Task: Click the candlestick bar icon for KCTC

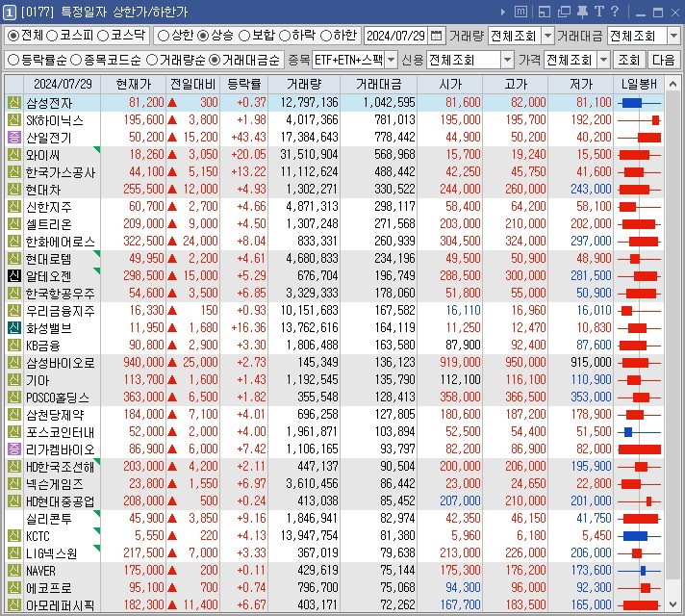Action: coord(639,535)
